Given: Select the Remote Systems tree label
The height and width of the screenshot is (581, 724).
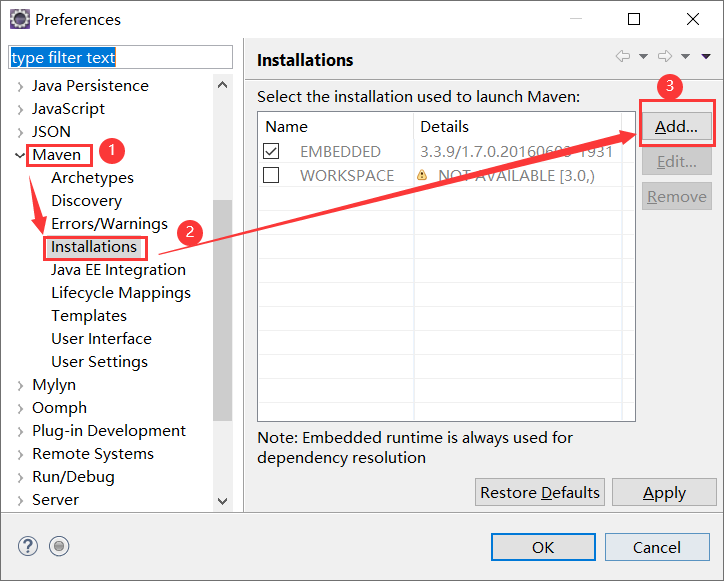Looking at the screenshot, I should (x=93, y=454).
